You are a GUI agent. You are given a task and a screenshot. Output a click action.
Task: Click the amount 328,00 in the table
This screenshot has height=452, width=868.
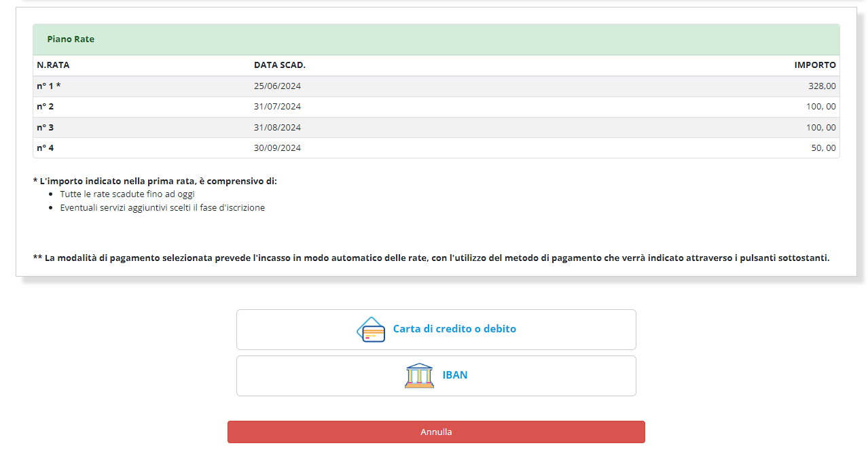[x=822, y=86]
